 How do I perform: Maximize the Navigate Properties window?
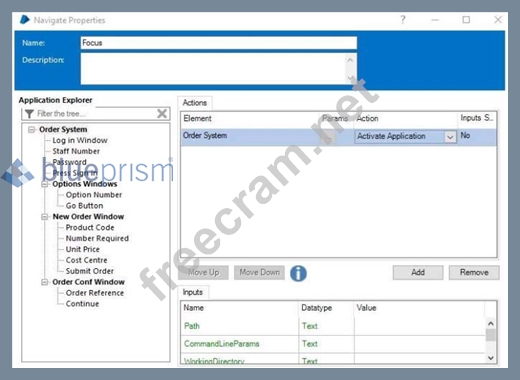tap(466, 20)
